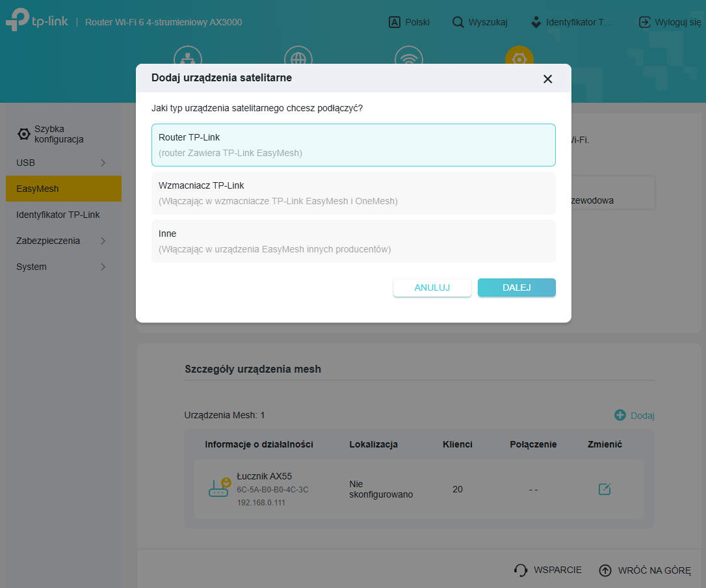
Task: Open the Polski language selector
Action: (409, 22)
